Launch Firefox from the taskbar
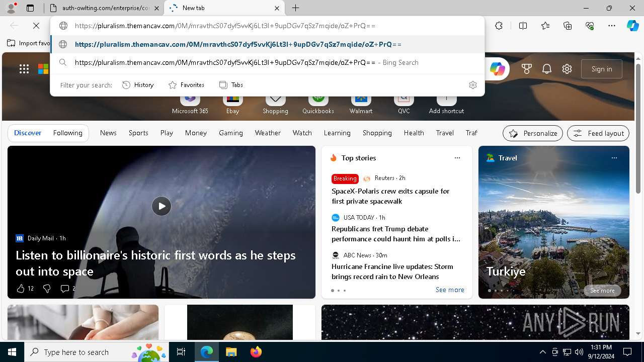This screenshot has width=644, height=362. [x=256, y=352]
